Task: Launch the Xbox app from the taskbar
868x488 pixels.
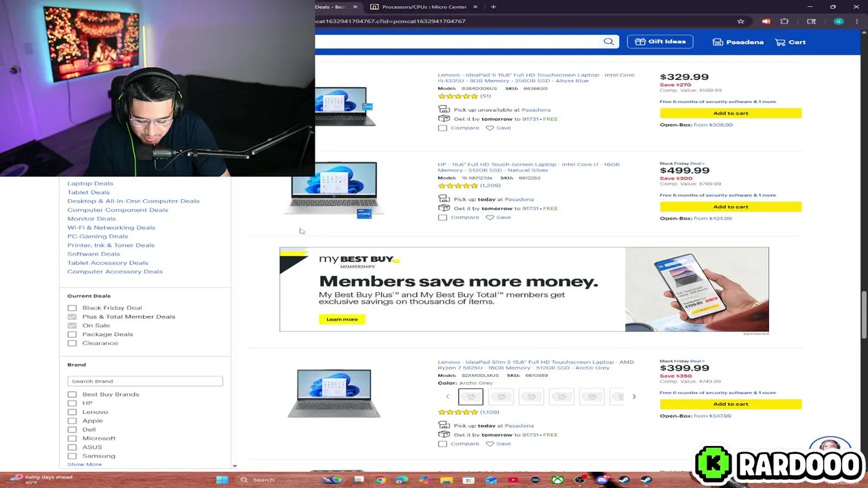Action: 557,480
